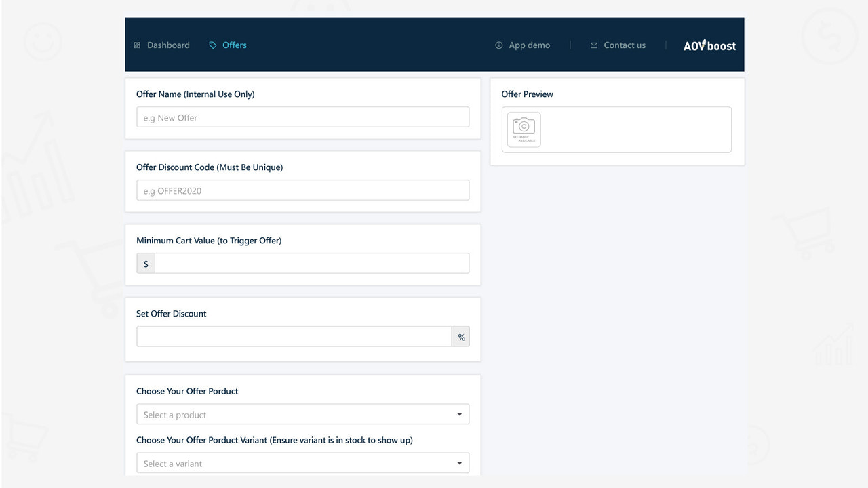The image size is (868, 488).
Task: Click the no-image camera placeholder icon
Action: coord(523,129)
